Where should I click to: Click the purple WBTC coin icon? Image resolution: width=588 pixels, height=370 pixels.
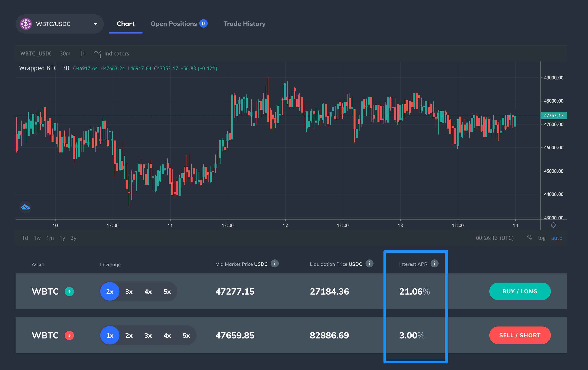[26, 24]
